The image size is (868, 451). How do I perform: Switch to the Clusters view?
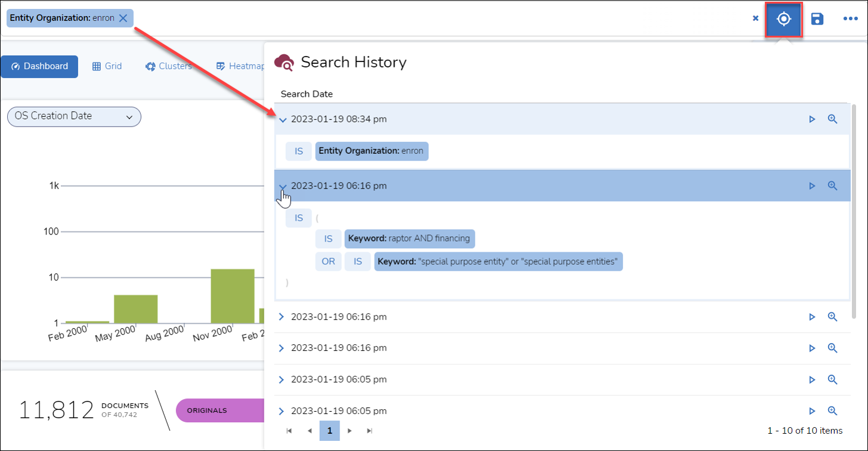point(168,66)
